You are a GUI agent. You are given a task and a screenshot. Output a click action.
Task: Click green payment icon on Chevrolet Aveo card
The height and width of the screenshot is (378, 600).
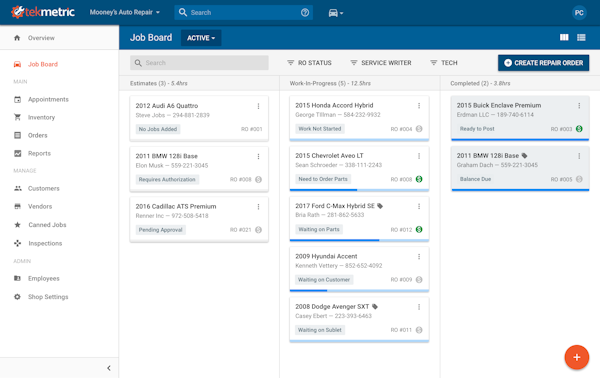point(419,179)
